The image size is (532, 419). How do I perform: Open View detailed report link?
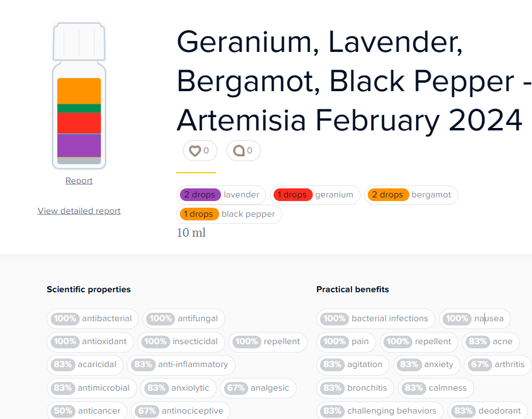coord(79,211)
